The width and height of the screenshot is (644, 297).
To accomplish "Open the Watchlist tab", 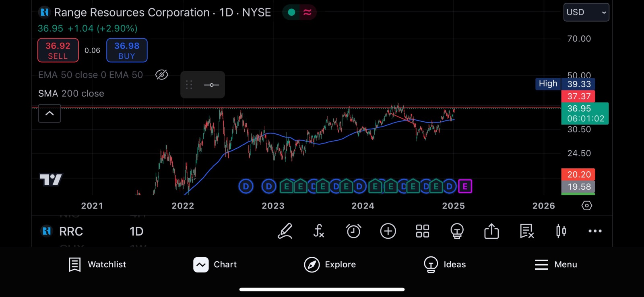I will click(97, 264).
